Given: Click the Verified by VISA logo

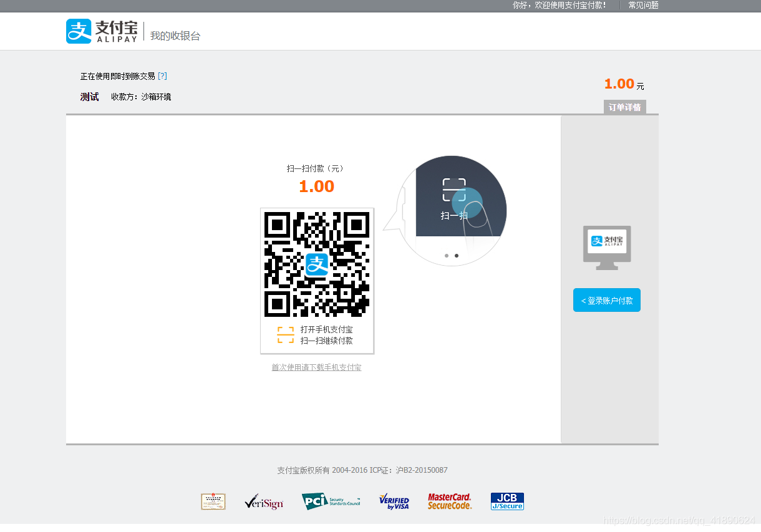Looking at the screenshot, I should tap(394, 501).
